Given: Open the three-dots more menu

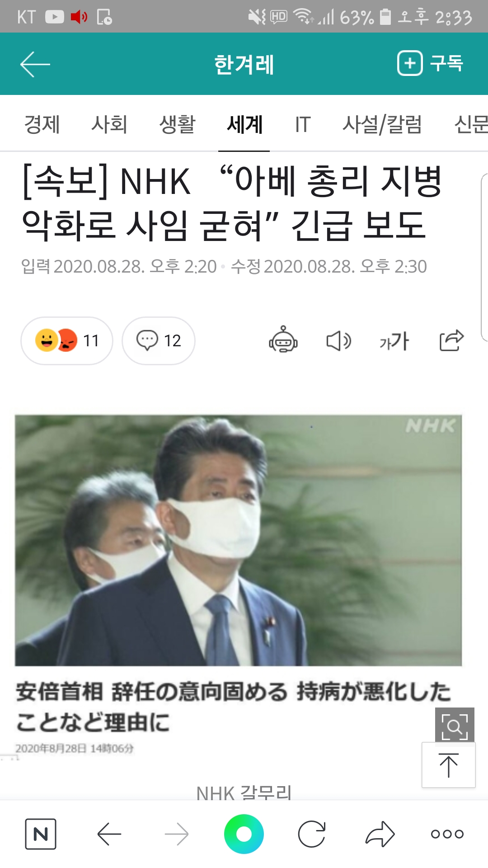Looking at the screenshot, I should 447,834.
